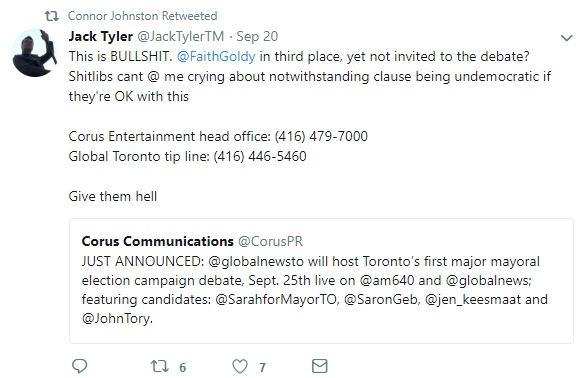Click the Give them hell text
The width and height of the screenshot is (582, 378).
click(x=113, y=196)
